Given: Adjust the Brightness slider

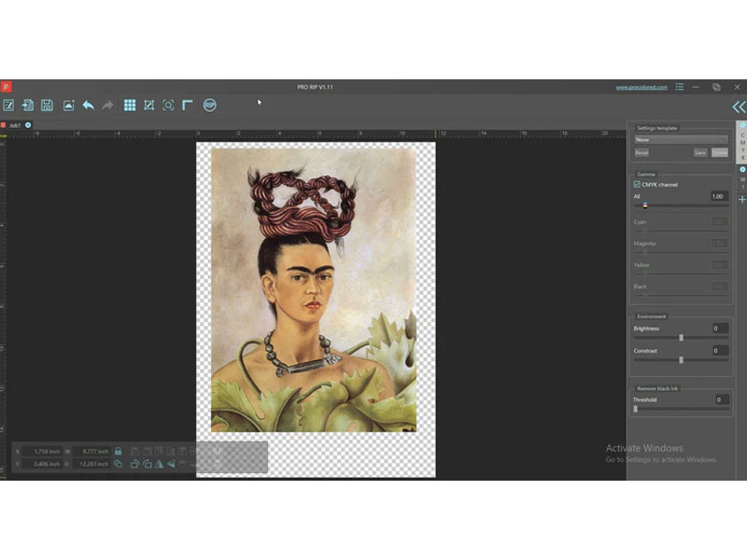Looking at the screenshot, I should point(681,337).
